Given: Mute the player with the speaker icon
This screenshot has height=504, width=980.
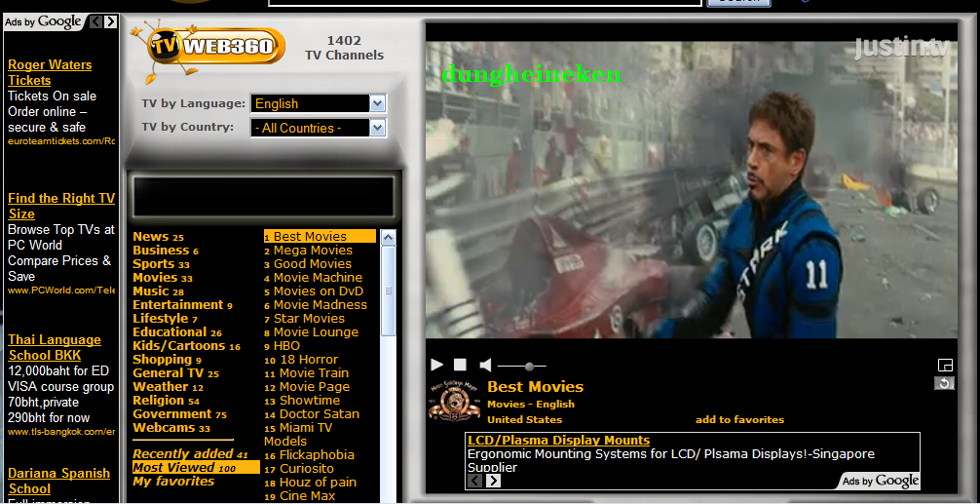Looking at the screenshot, I should tap(485, 365).
